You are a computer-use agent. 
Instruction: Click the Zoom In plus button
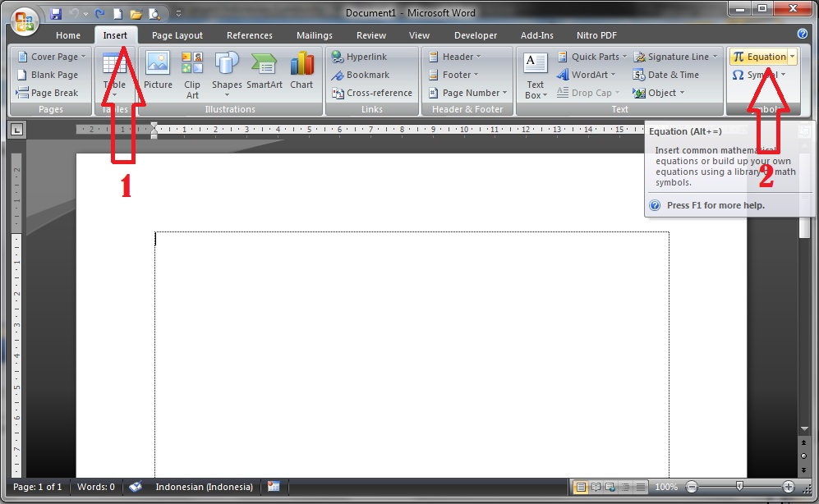[788, 488]
